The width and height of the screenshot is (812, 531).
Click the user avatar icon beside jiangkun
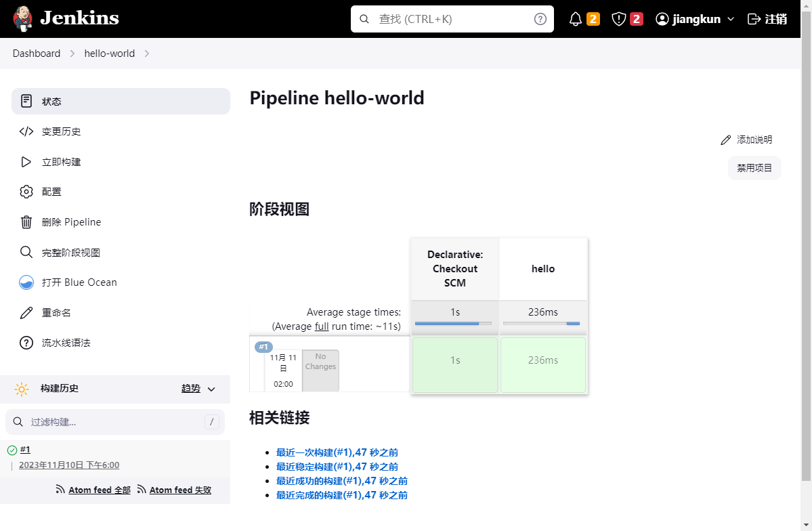pyautogui.click(x=662, y=19)
